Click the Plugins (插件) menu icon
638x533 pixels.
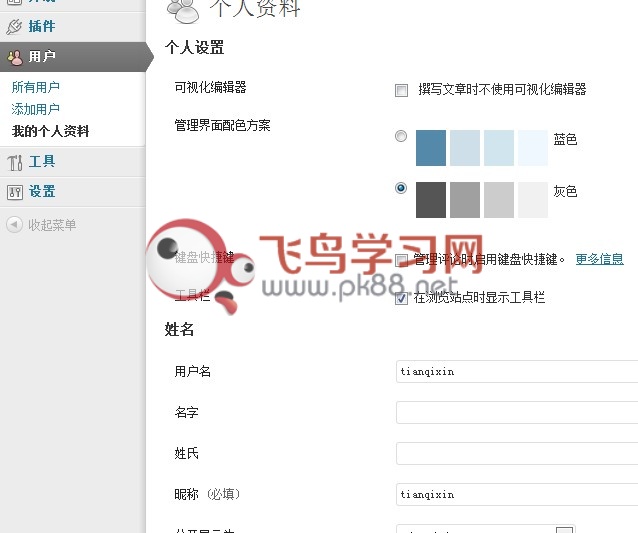[x=14, y=26]
